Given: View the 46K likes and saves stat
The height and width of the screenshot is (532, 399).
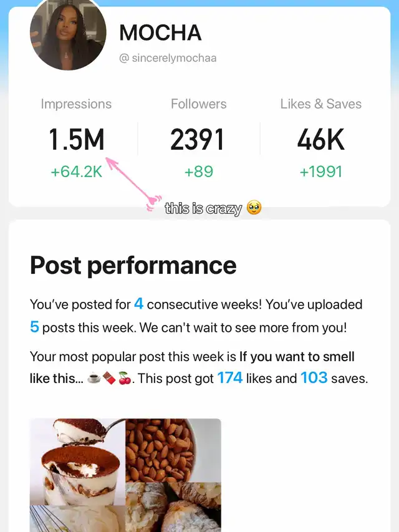Looking at the screenshot, I should click(x=321, y=140).
